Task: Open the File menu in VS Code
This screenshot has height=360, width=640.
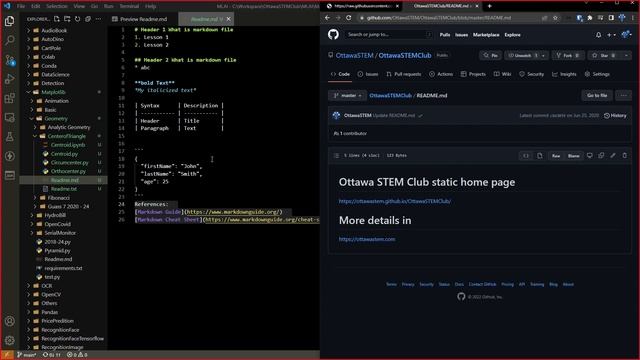Action: (x=21, y=6)
